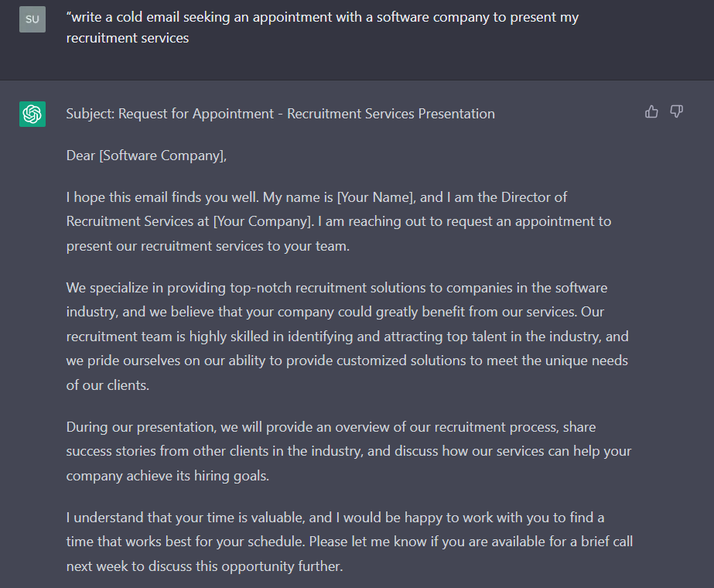
Task: Click the words 'Director of' in the intro
Action: click(x=534, y=197)
